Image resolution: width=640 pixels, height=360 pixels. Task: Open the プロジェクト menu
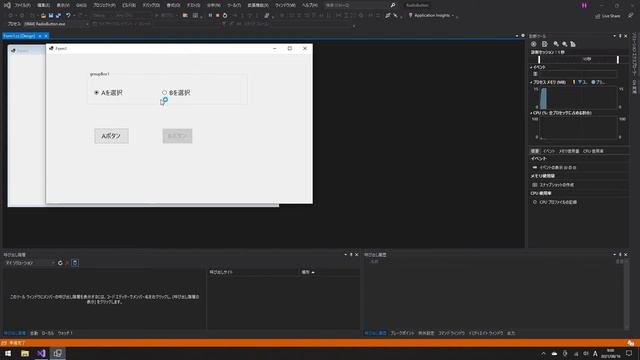coord(104,5)
